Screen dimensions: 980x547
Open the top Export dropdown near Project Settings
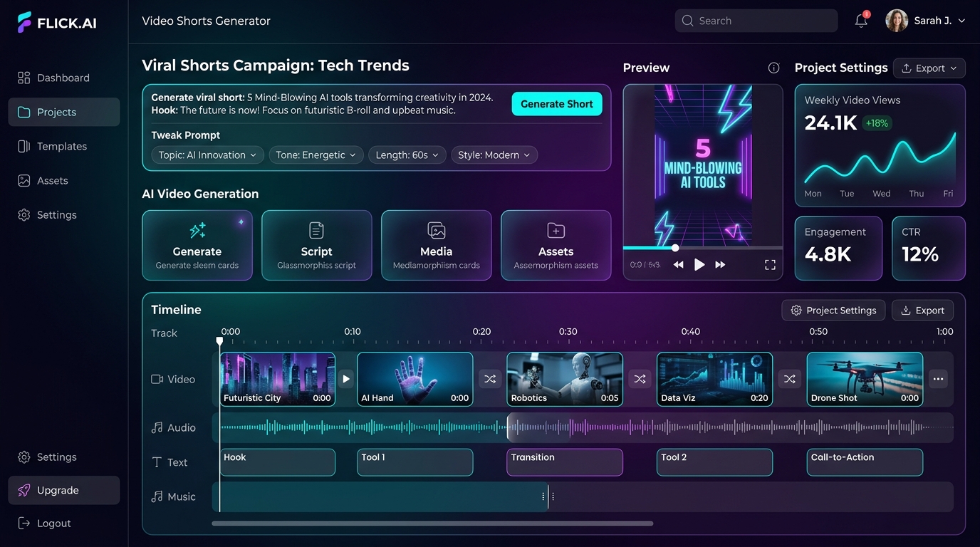coord(929,68)
